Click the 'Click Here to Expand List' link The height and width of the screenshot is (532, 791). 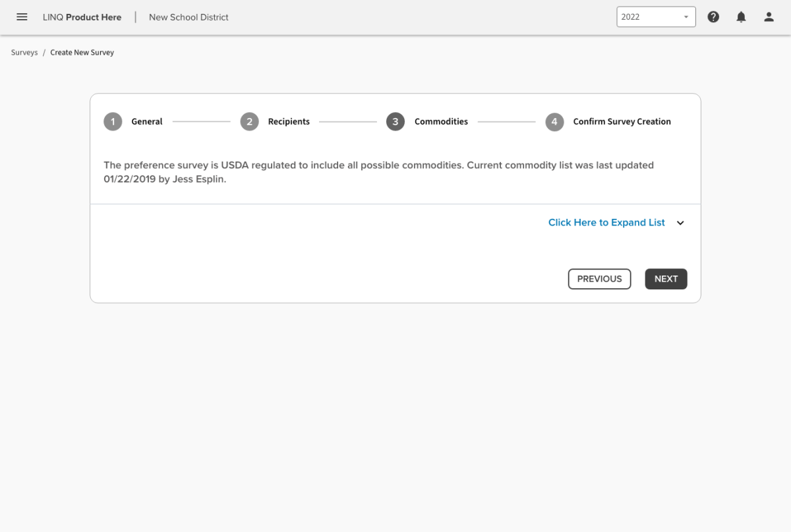606,223
